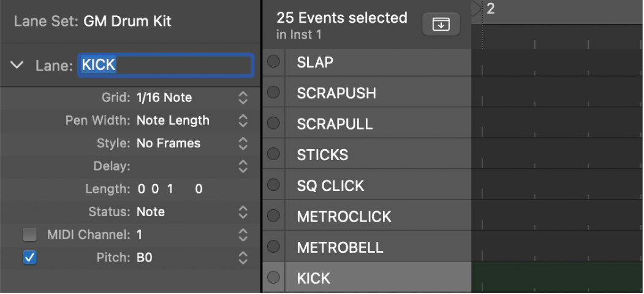The image size is (644, 294).
Task: Toggle the circle button beside KICK lane
Action: point(273,277)
